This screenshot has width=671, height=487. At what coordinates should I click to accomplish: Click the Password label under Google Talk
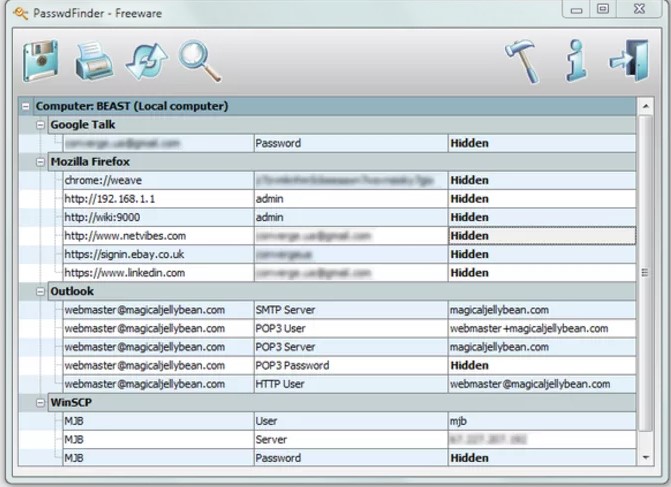click(x=351, y=143)
